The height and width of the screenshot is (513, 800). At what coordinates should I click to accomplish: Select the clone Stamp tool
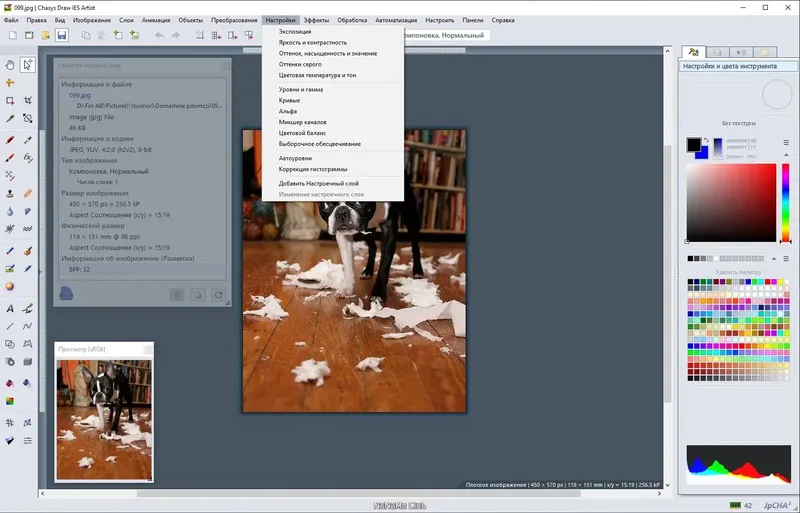(10, 193)
